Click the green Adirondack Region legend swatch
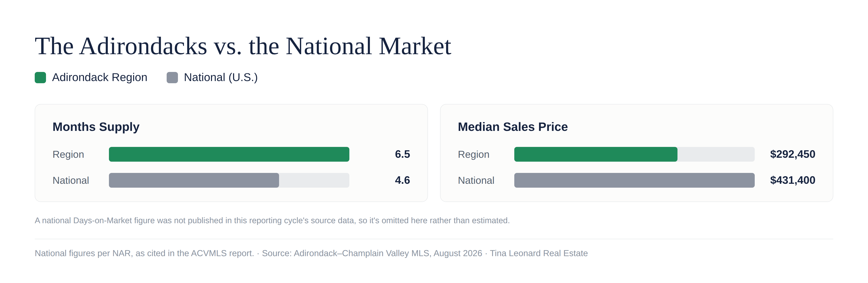 40,77
